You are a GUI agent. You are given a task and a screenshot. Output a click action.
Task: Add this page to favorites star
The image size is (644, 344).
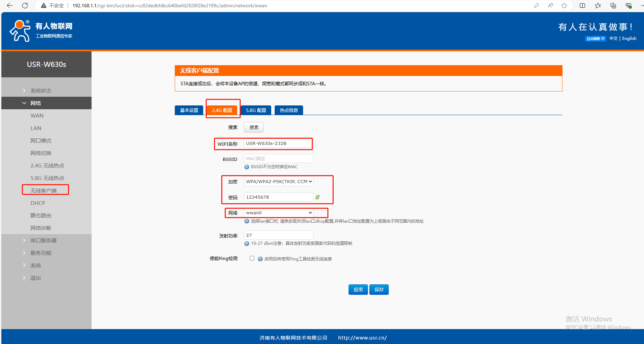(564, 6)
